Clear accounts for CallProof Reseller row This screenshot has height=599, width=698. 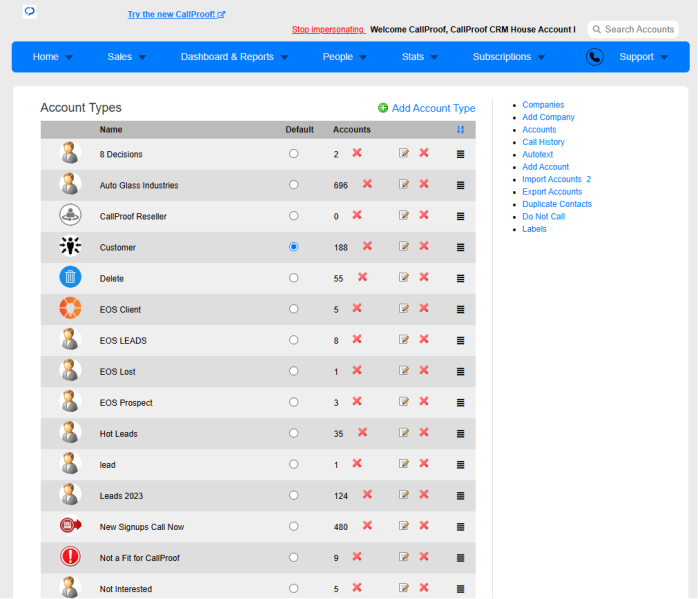pos(357,215)
